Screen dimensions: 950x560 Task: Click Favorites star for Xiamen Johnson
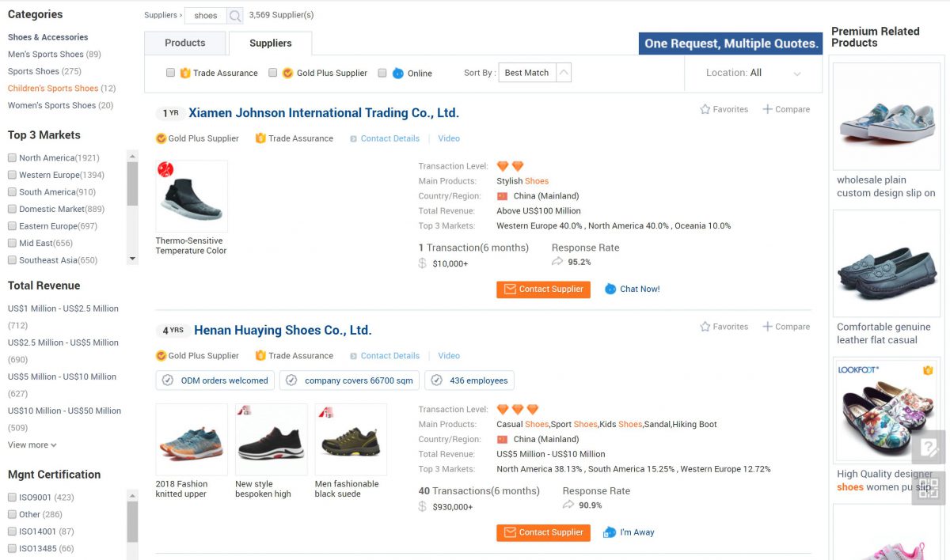coord(705,109)
